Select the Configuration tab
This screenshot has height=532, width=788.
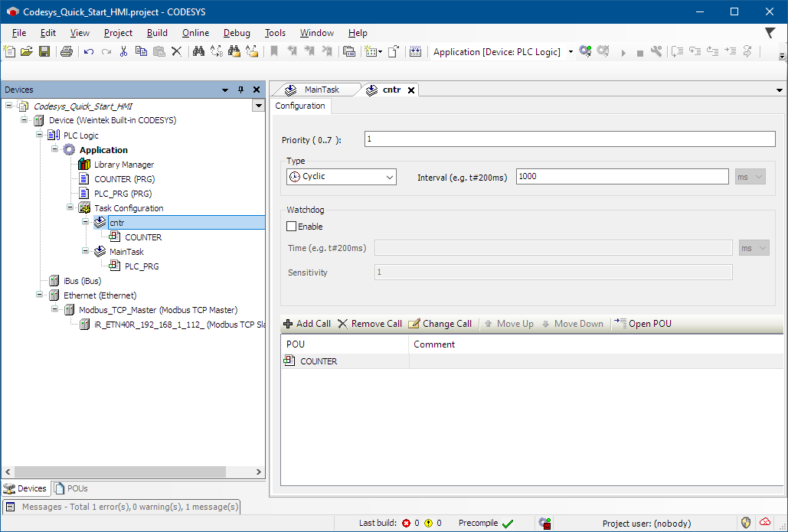pos(300,106)
